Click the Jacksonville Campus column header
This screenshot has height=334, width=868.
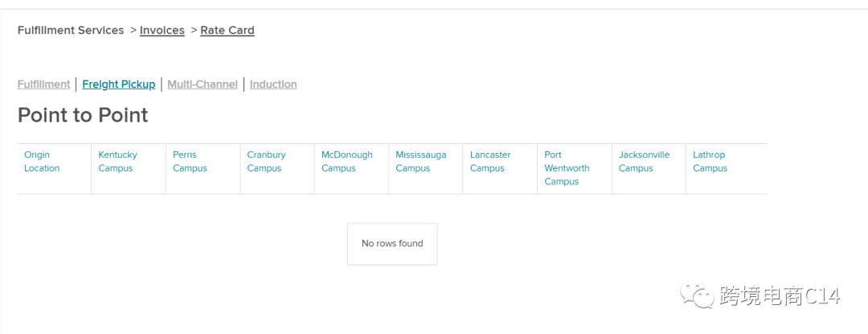coord(644,162)
